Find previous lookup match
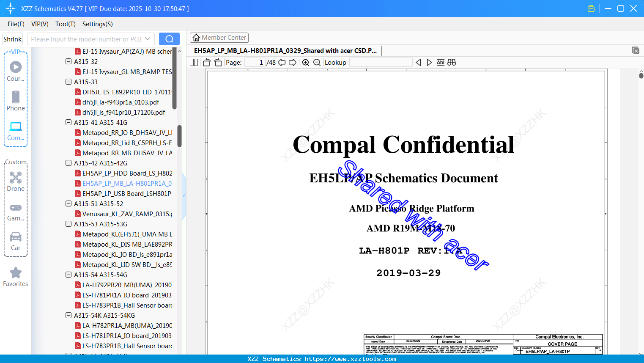This screenshot has width=644, height=363. click(418, 63)
